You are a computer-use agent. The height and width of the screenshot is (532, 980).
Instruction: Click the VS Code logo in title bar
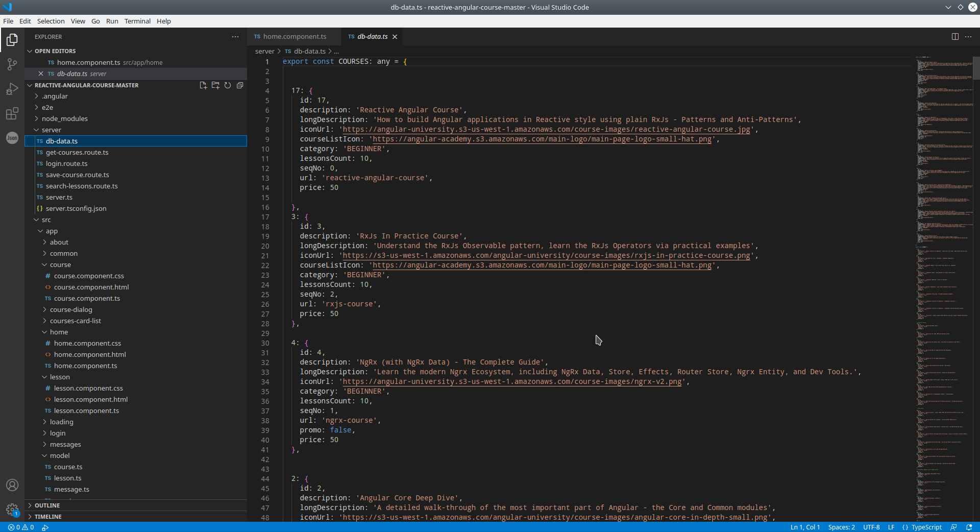(x=7, y=7)
